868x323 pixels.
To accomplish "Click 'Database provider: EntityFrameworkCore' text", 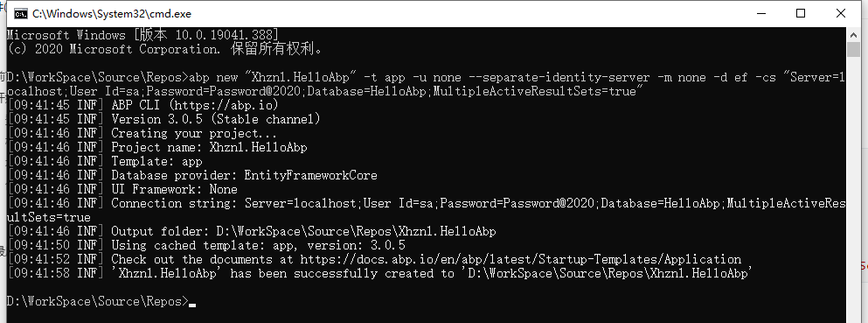I will (x=244, y=175).
